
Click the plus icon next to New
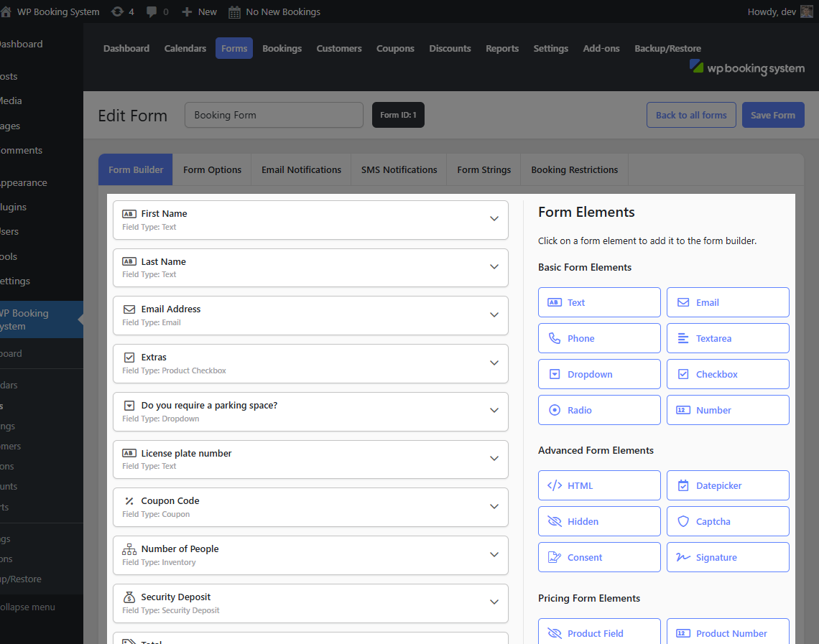(187, 11)
